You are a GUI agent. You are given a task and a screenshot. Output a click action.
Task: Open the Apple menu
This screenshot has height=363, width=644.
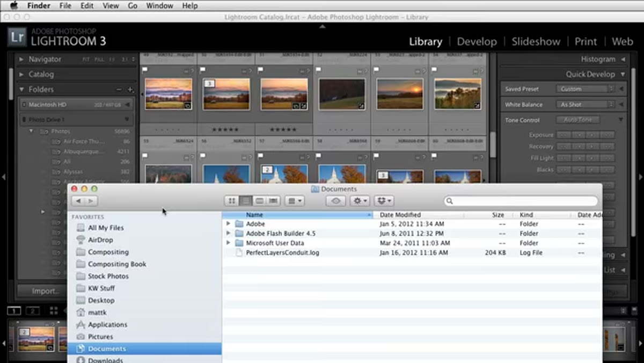pos(13,5)
